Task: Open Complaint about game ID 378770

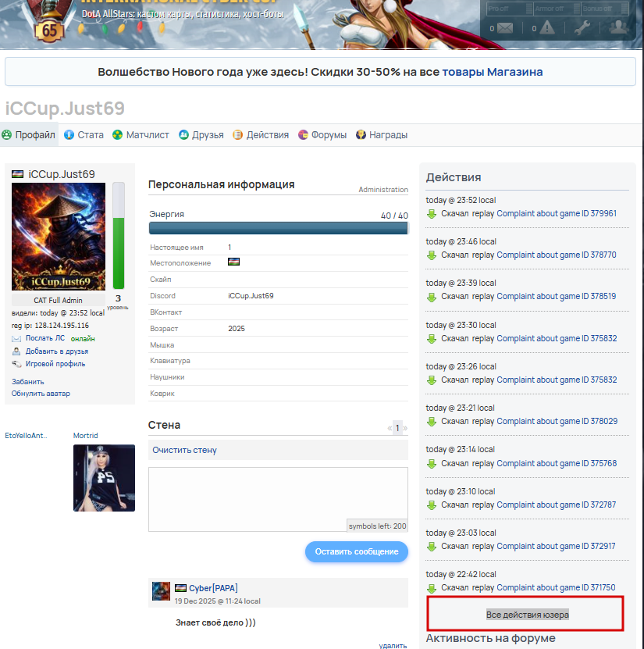Action: [557, 255]
